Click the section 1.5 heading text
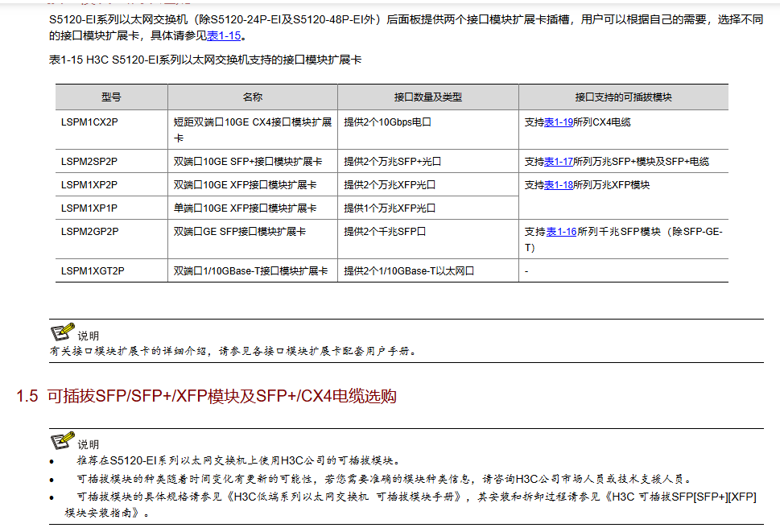780x532 pixels. click(x=206, y=396)
